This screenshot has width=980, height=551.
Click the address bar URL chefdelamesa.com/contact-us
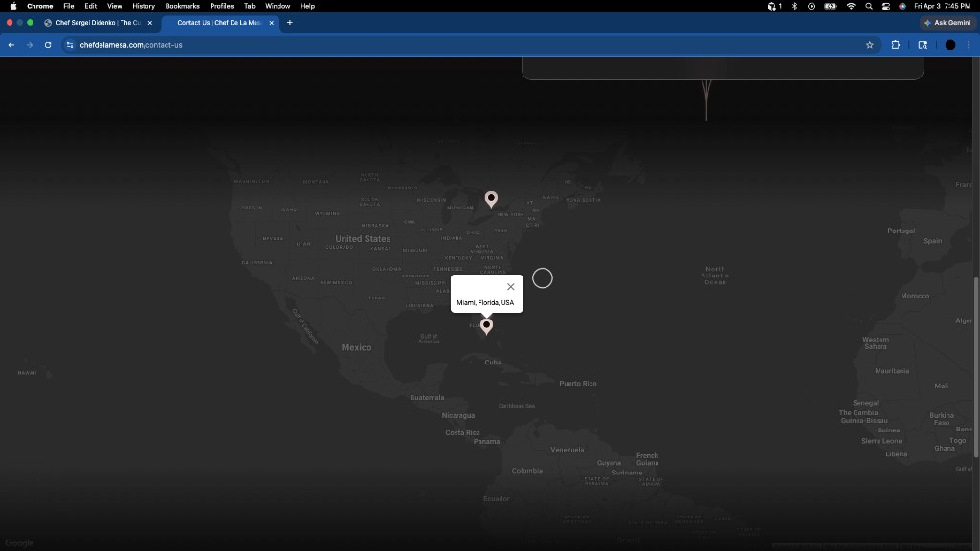[x=131, y=45]
